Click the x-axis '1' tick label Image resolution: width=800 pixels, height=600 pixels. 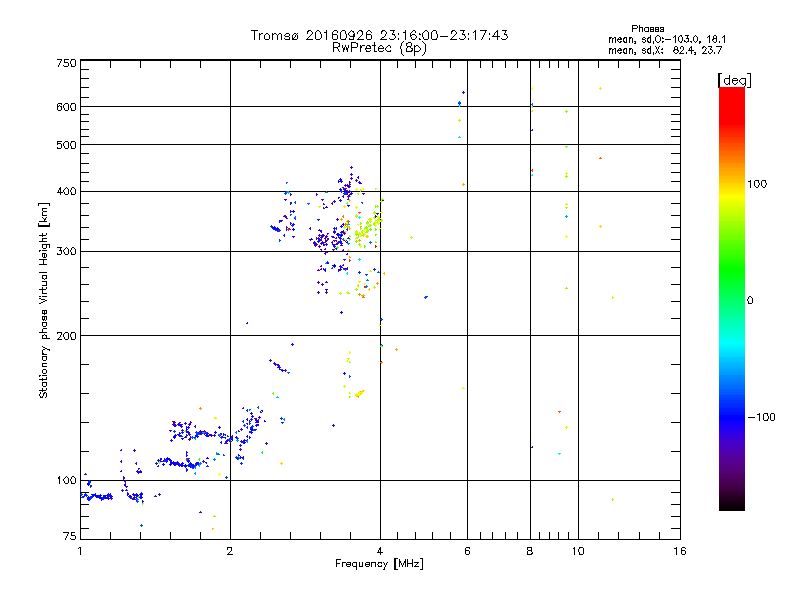80,551
